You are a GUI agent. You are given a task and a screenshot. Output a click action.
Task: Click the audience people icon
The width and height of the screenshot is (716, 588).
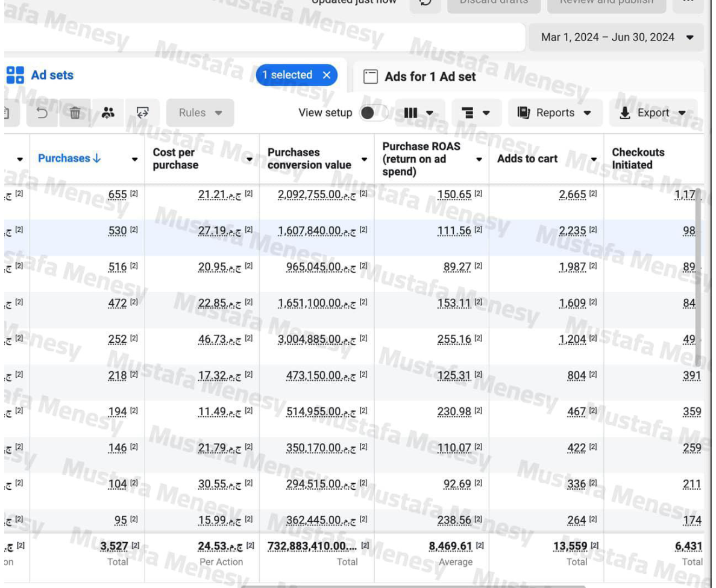pyautogui.click(x=108, y=113)
